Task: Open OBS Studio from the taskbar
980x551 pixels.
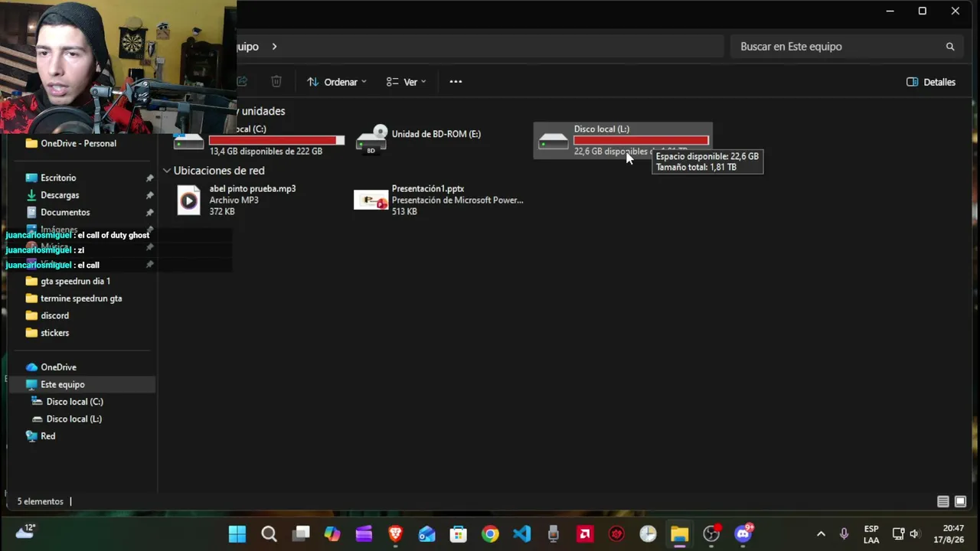Action: point(711,534)
